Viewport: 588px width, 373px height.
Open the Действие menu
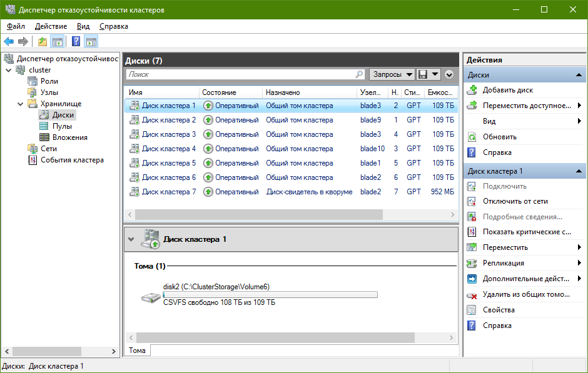(x=51, y=26)
